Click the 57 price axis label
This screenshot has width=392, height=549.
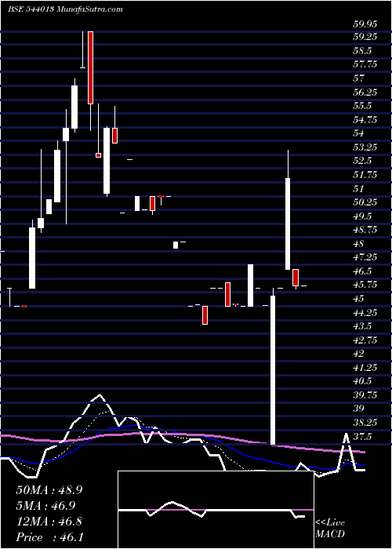[x=359, y=78]
